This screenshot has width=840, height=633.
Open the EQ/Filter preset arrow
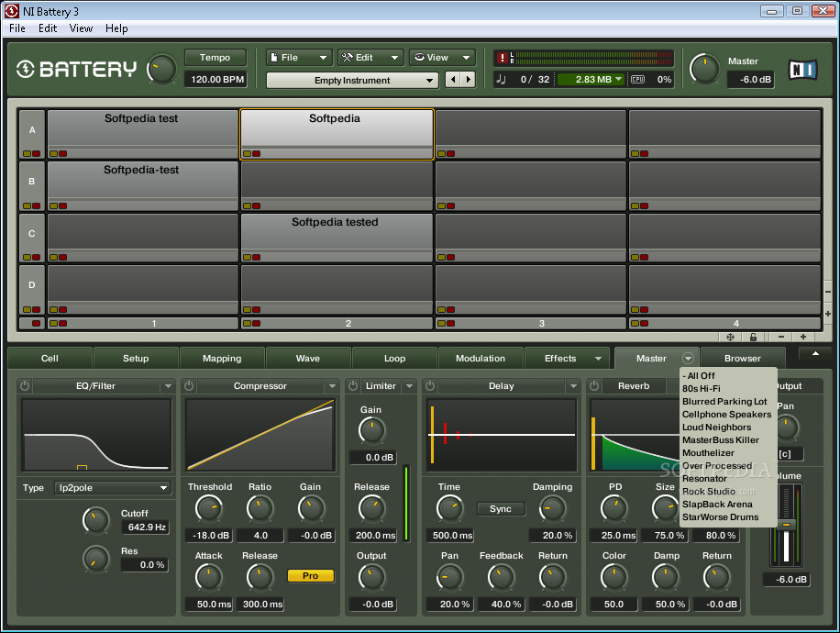168,386
